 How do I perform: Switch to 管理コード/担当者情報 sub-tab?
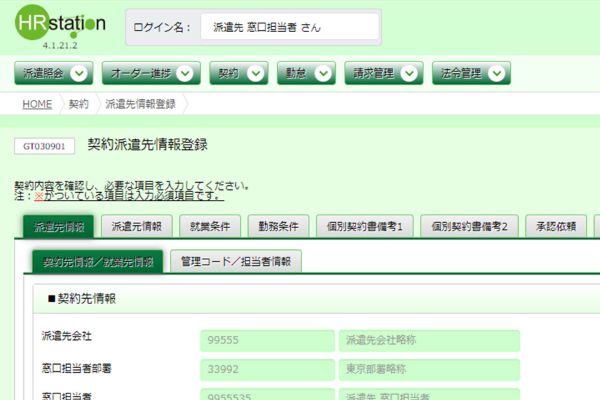point(236,262)
